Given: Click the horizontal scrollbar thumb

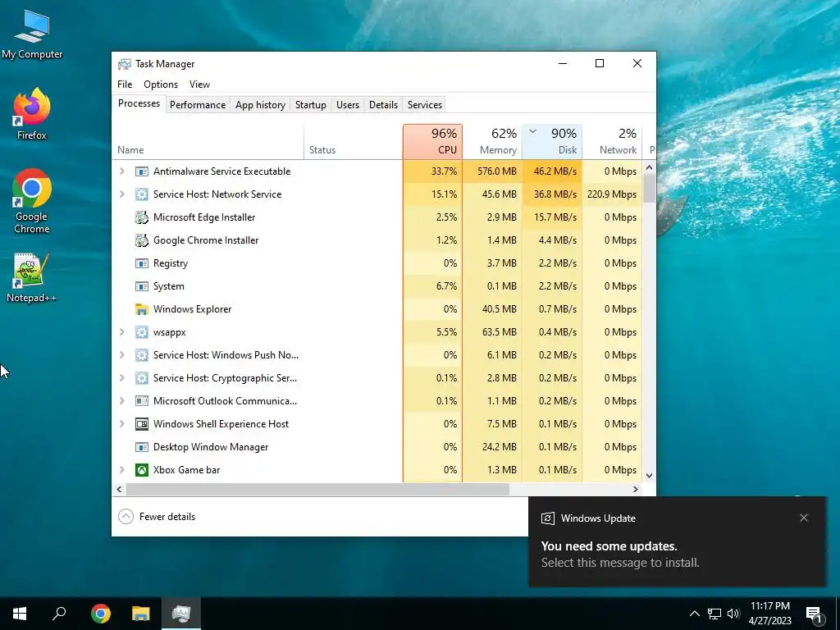Looking at the screenshot, I should pos(317,489).
